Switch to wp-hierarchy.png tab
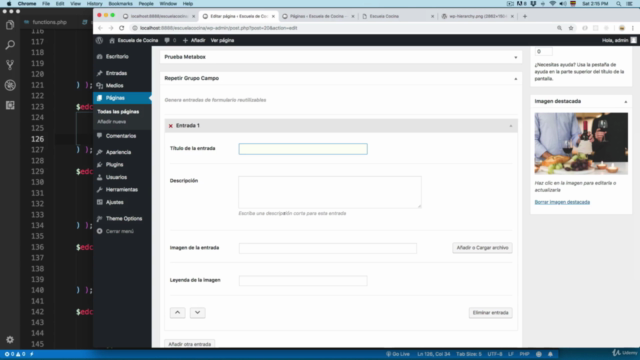The image size is (640, 360). (x=478, y=16)
